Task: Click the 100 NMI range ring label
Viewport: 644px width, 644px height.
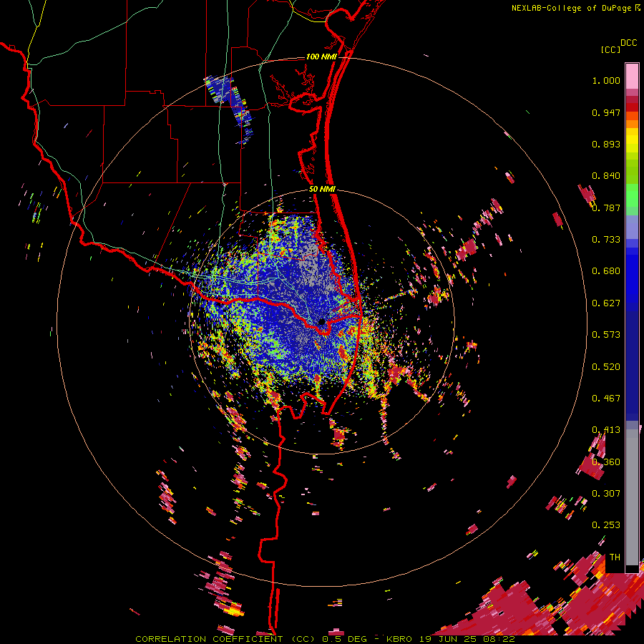Action: (321, 57)
